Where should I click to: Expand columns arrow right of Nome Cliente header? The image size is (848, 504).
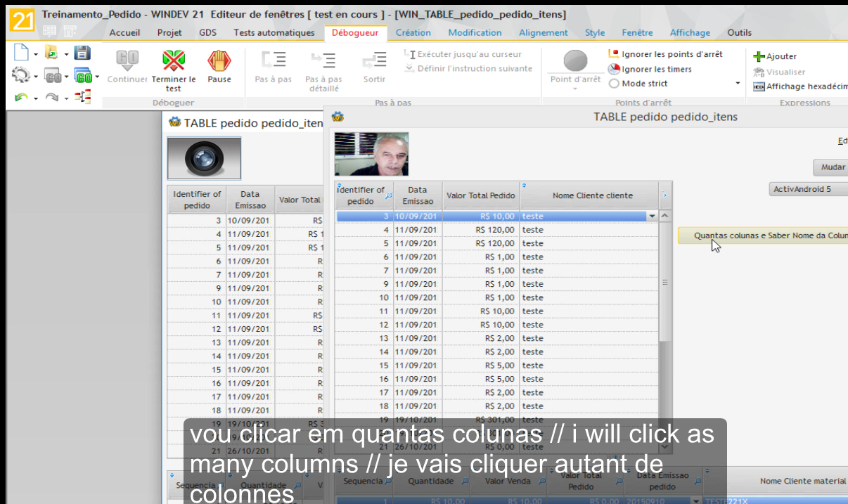(x=665, y=195)
